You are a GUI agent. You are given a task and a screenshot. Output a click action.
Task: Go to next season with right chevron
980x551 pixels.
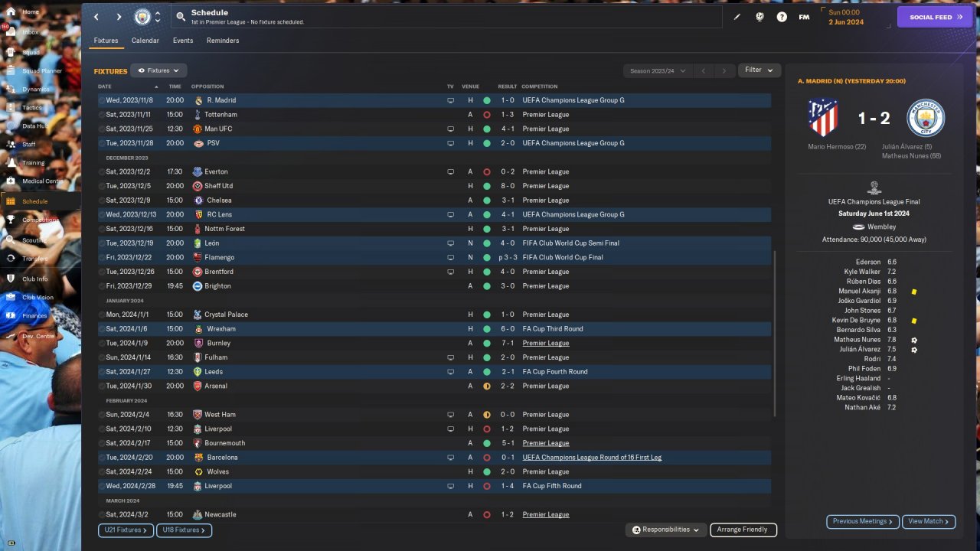[x=724, y=70]
